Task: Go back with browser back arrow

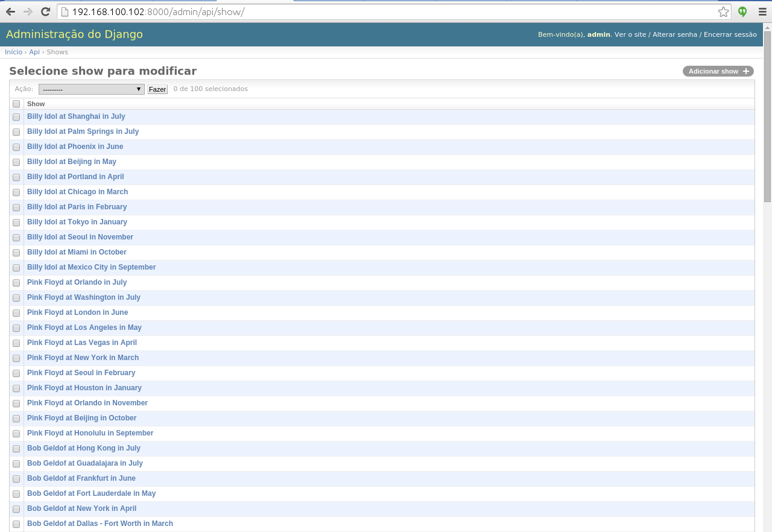Action: (x=10, y=11)
